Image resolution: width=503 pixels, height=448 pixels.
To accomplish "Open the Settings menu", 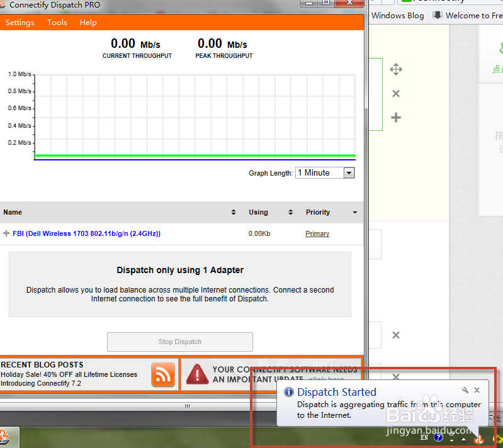I will pyautogui.click(x=20, y=23).
